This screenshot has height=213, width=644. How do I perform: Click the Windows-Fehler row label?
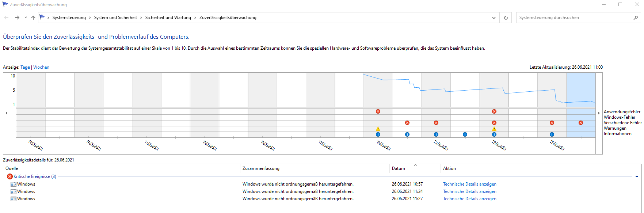[x=620, y=117]
